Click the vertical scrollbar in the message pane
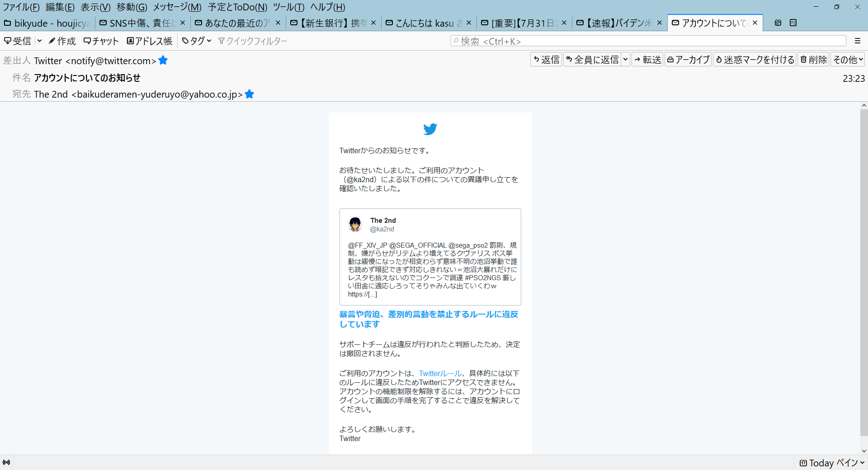 click(864, 273)
